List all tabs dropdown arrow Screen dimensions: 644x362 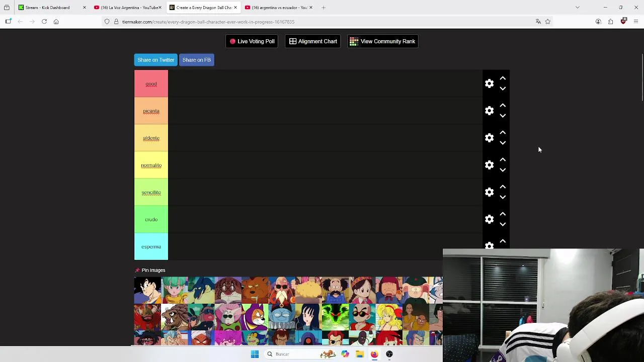coord(578,8)
